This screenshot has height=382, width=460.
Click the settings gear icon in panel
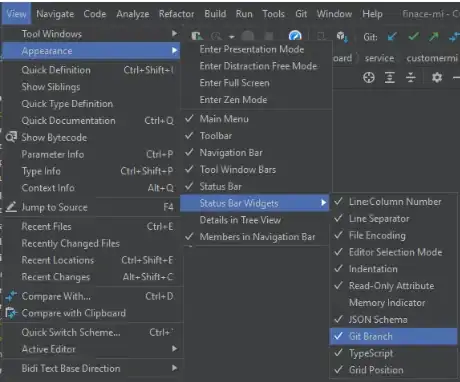click(x=437, y=78)
